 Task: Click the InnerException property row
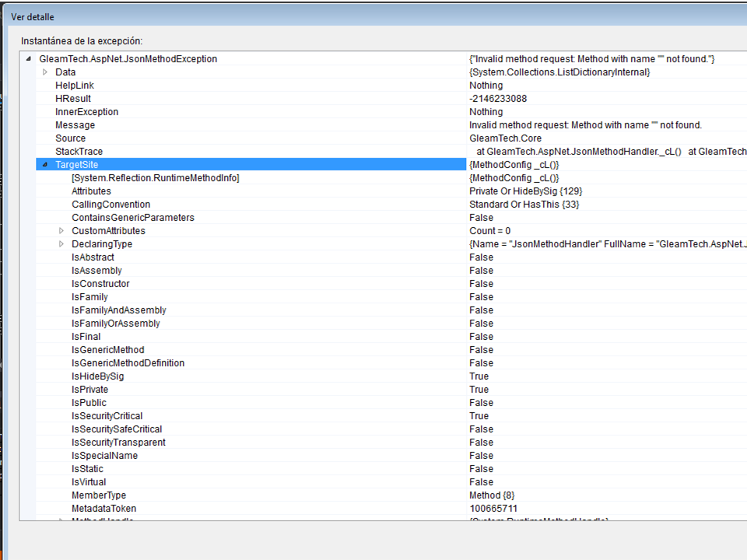point(86,112)
